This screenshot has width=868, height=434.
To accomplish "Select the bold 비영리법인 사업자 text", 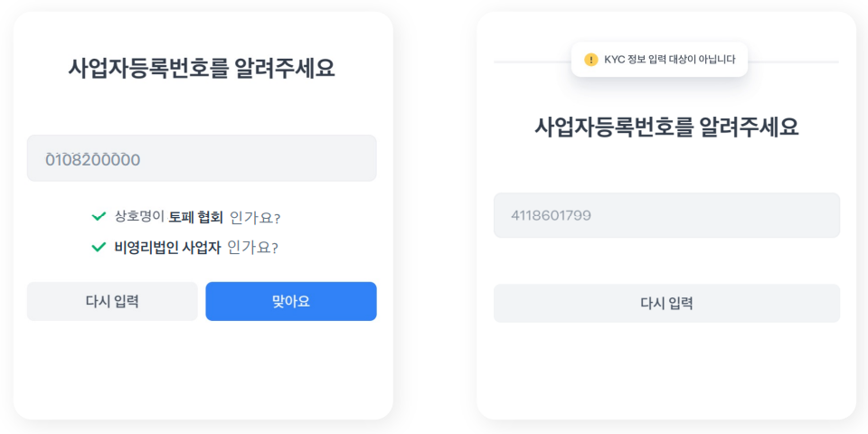I will click(x=167, y=247).
